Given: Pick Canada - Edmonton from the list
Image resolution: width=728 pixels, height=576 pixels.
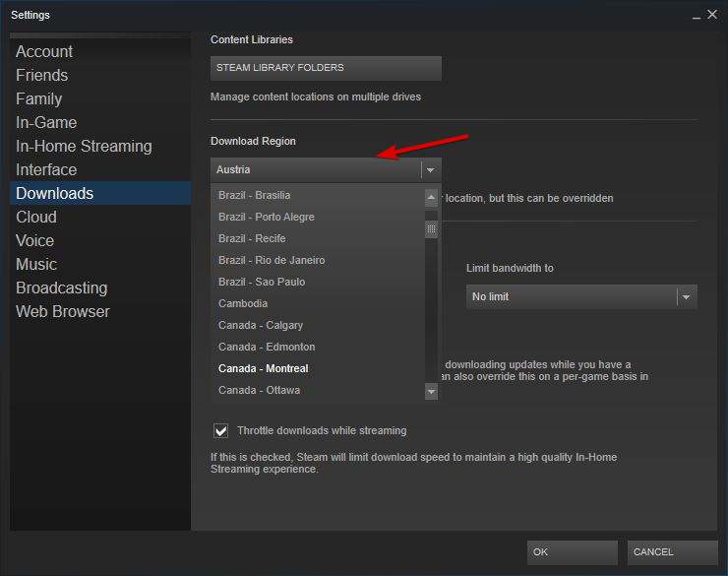Looking at the screenshot, I should coord(318,347).
